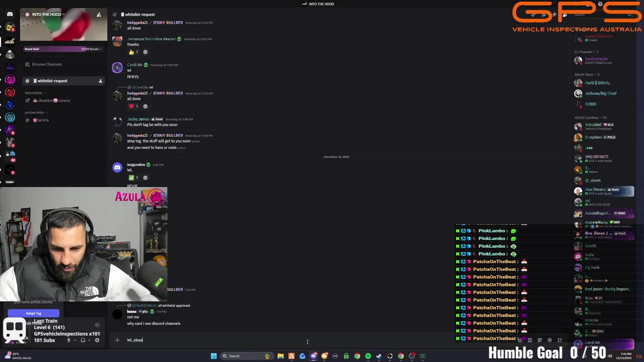This screenshot has height=362, width=644.
Task: Open big hank member entry
Action: pos(603,267)
